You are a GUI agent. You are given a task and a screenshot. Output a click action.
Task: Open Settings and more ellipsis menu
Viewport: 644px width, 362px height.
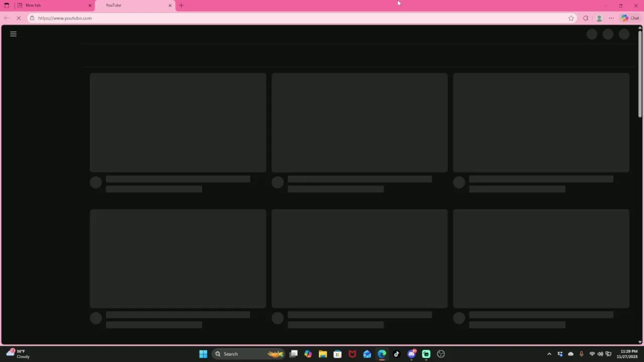click(611, 18)
